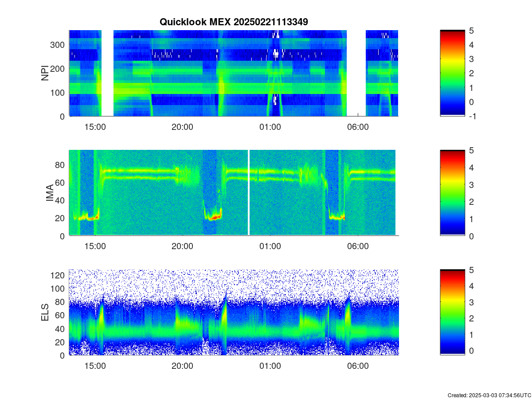Click the 06:00 label below IMA plot
Screen dimensions: 532x399
point(358,246)
